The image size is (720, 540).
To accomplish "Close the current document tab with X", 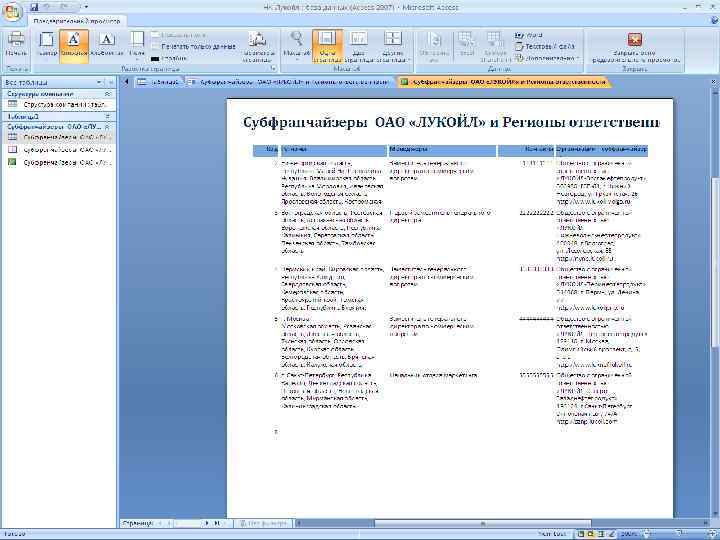I will click(714, 82).
